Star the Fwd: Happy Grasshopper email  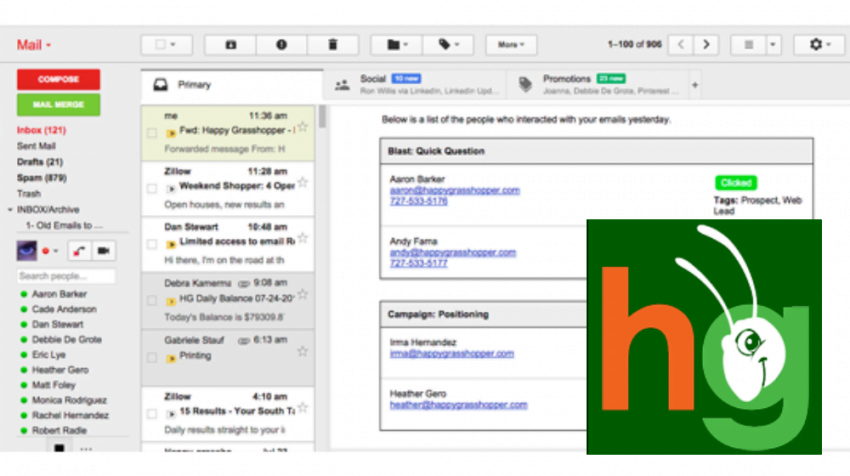[302, 128]
